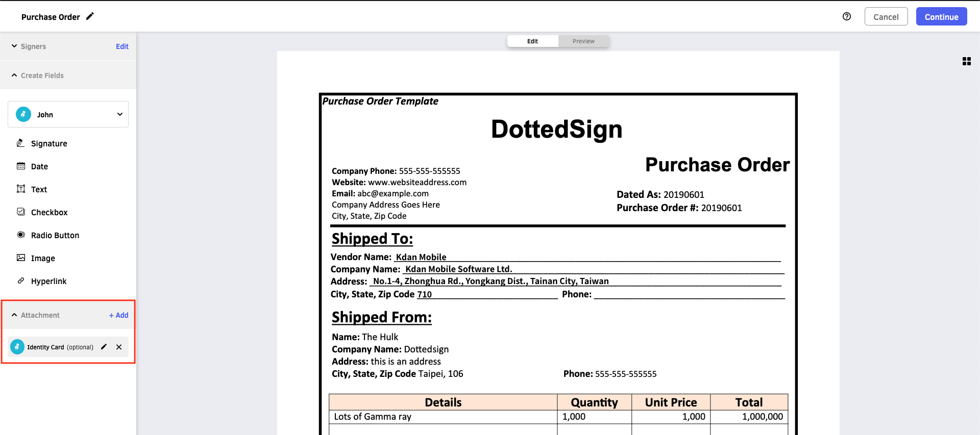
Task: Click the Company Phone: 555-555-555555 line
Action: (x=396, y=171)
